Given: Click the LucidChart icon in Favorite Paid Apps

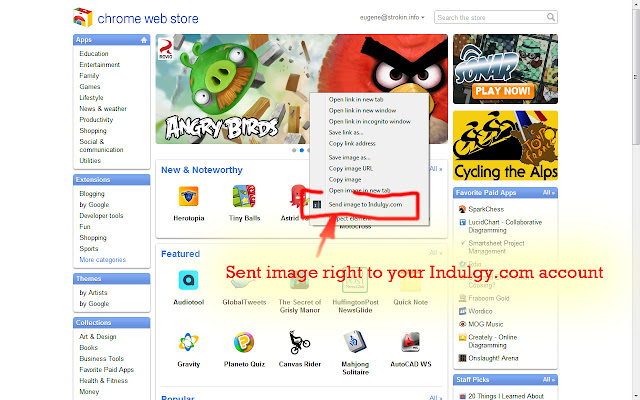Looking at the screenshot, I should coord(462,222).
